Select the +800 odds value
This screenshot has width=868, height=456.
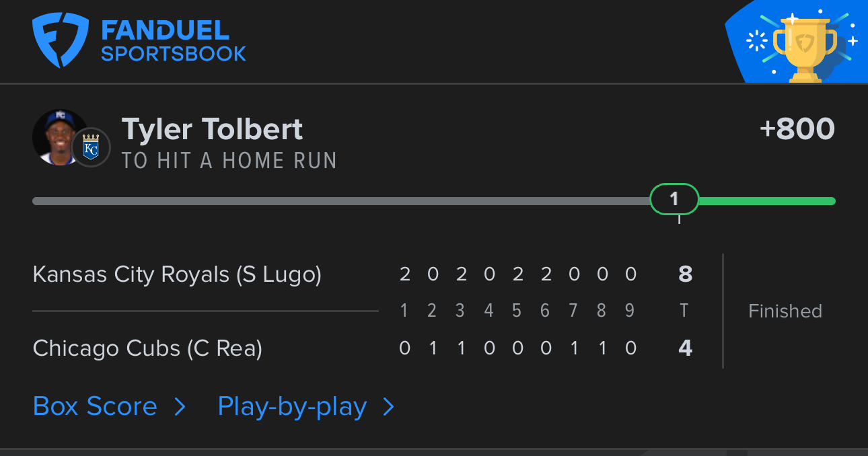797,128
